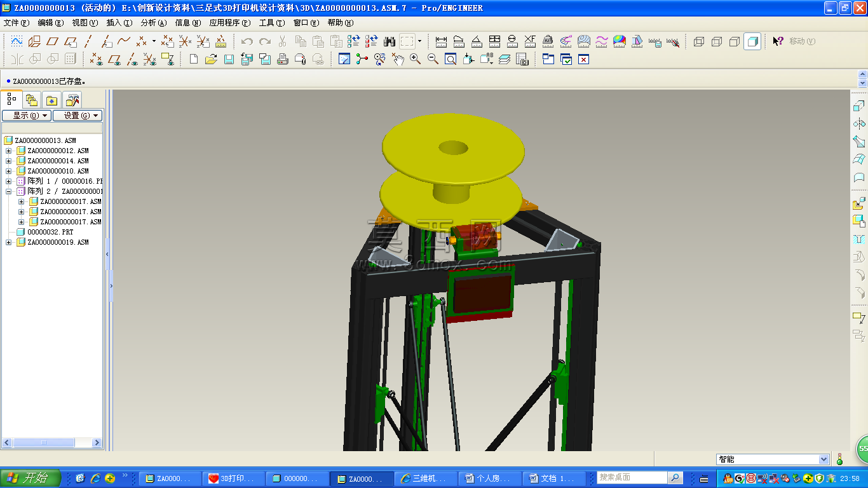Click the model tree horizontal scrollbar

coord(52,442)
